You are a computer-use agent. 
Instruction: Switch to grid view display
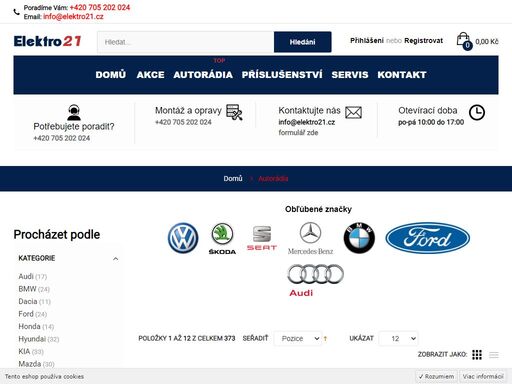pos(477,355)
